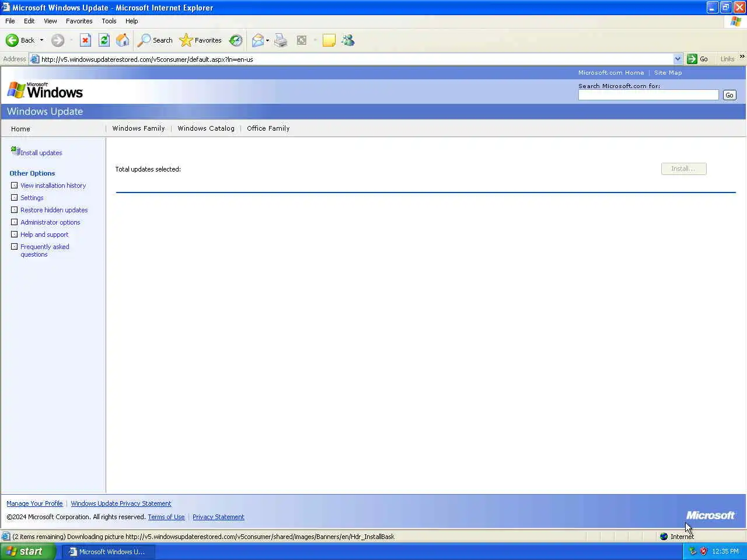
Task: Select the Home navigation item
Action: click(20, 129)
